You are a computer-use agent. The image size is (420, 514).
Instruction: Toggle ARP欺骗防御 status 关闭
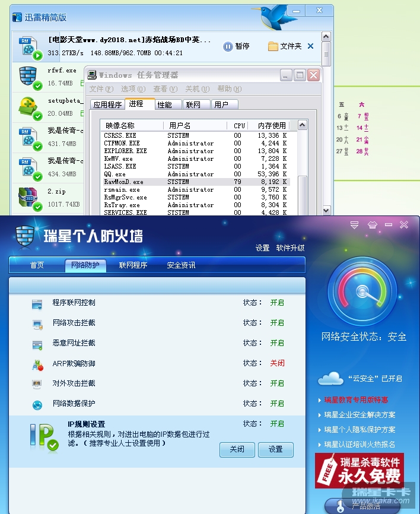coord(277,363)
